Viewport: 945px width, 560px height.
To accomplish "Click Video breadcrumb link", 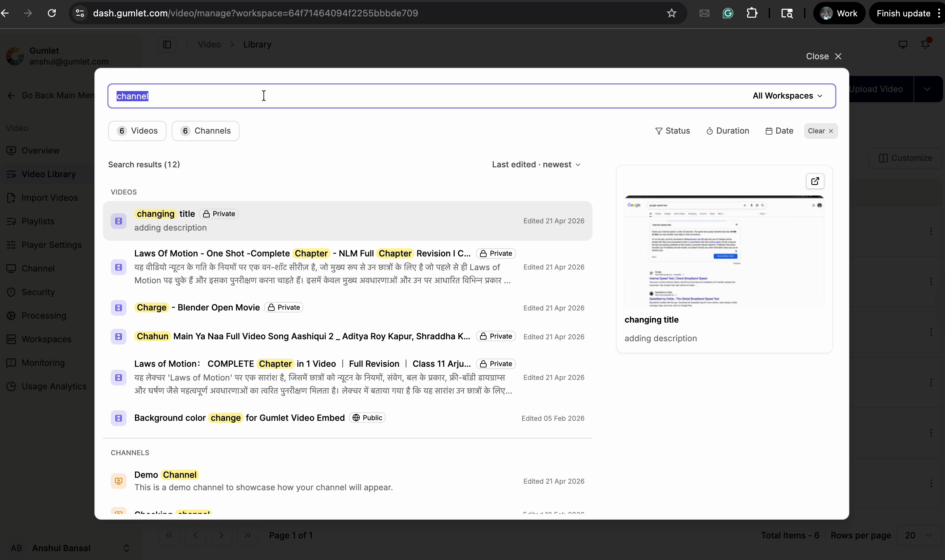I will [209, 45].
